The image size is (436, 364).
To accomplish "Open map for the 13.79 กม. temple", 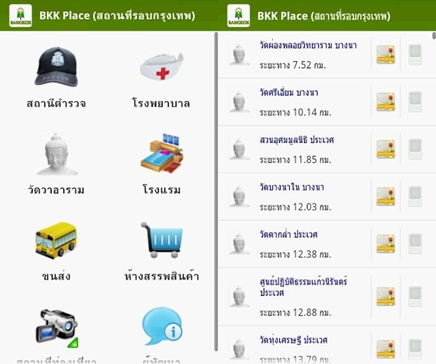I will coord(386,349).
